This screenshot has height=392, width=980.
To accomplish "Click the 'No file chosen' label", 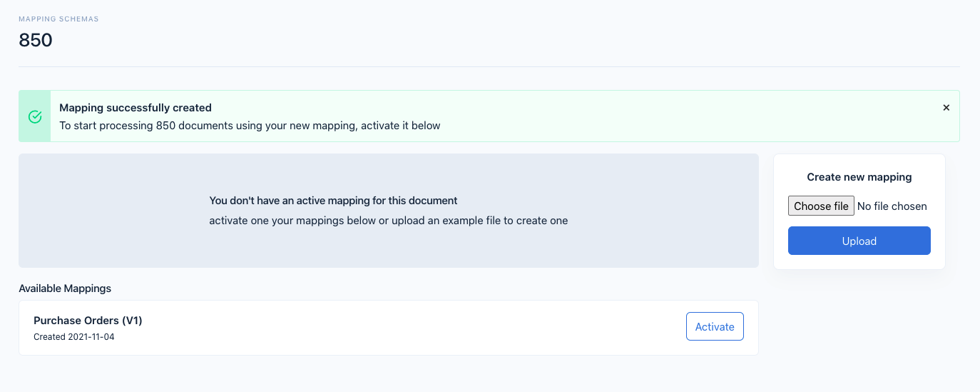I will [x=892, y=206].
